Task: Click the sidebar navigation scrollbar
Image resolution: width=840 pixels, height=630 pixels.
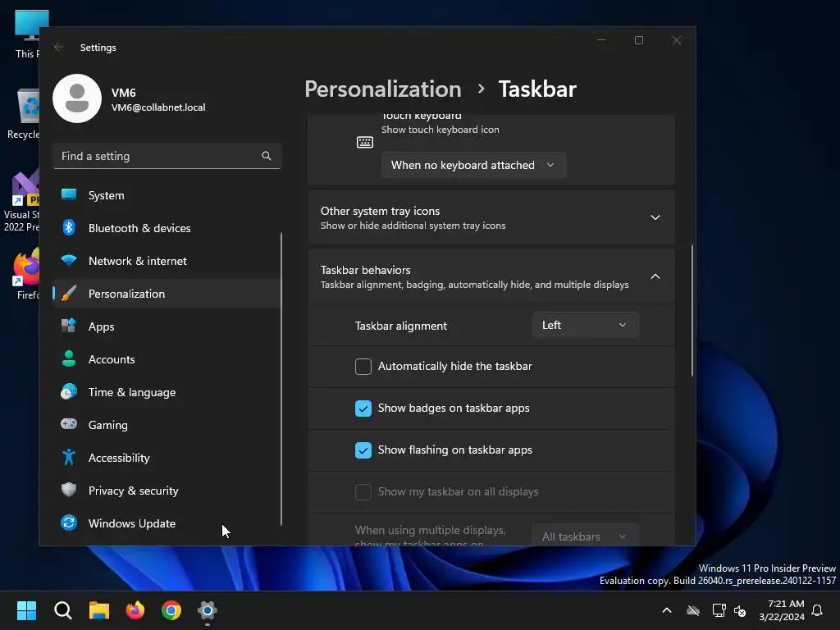Action: click(x=281, y=378)
